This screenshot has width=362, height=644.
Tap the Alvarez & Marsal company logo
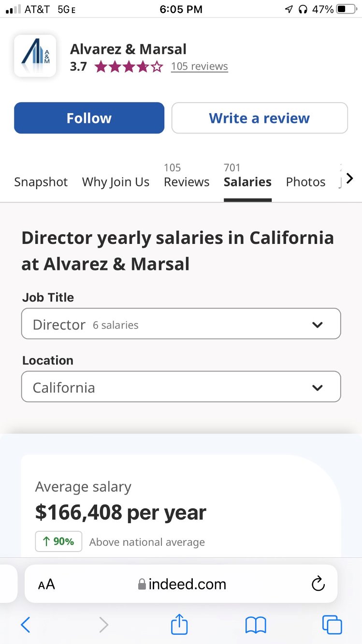pyautogui.click(x=35, y=56)
